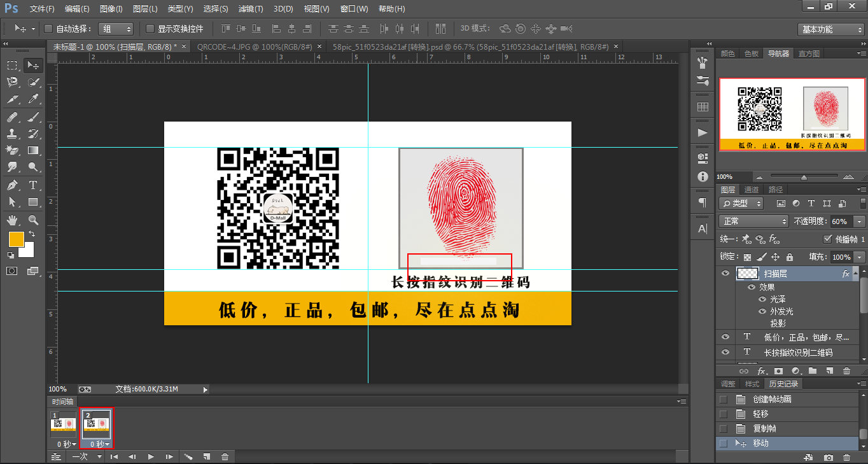Select the Eyedropper tool
The height and width of the screenshot is (464, 868).
coord(33,99)
